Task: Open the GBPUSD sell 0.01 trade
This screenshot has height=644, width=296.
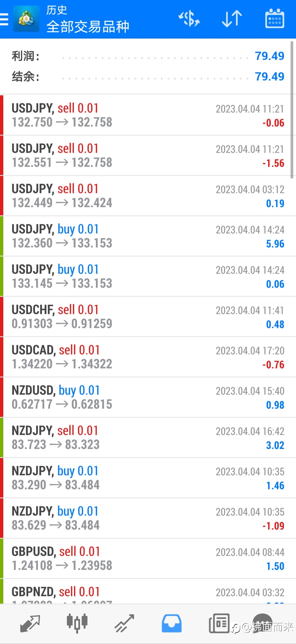Action: pos(148,558)
